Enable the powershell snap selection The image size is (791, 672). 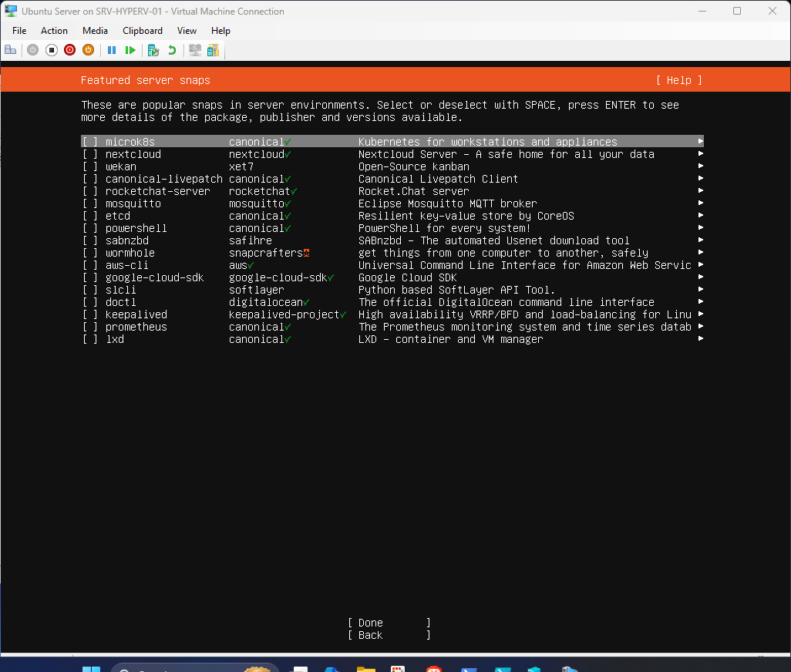click(x=89, y=228)
